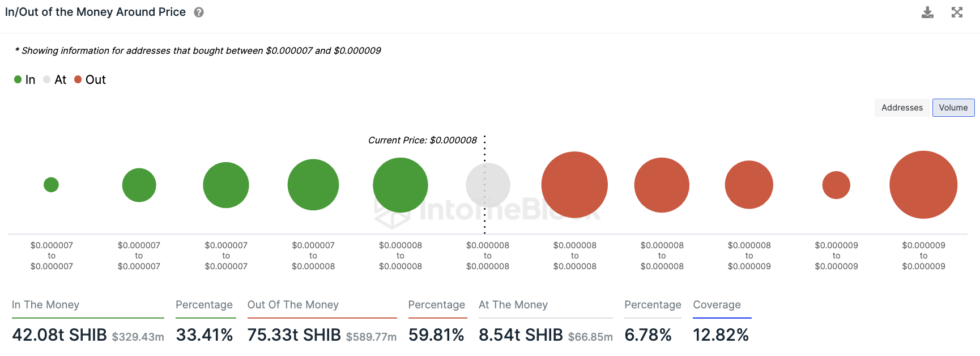
Task: Click the rightmost large red bubble
Action: tap(923, 185)
